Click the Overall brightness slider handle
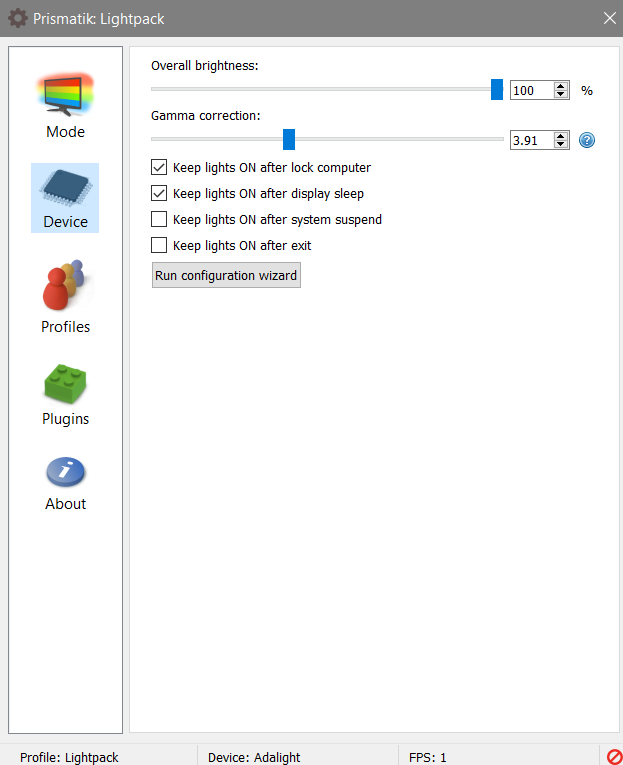 pos(497,89)
